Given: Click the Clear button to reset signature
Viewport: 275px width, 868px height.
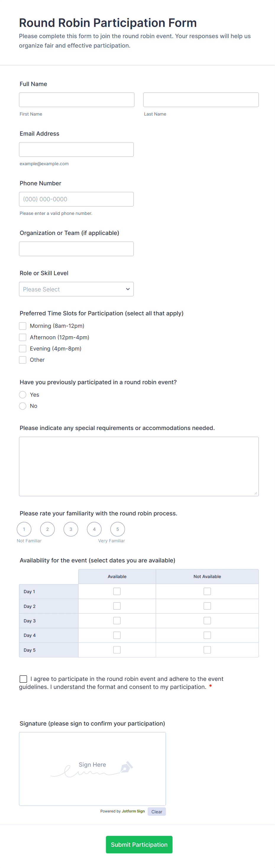Looking at the screenshot, I should pyautogui.click(x=156, y=811).
